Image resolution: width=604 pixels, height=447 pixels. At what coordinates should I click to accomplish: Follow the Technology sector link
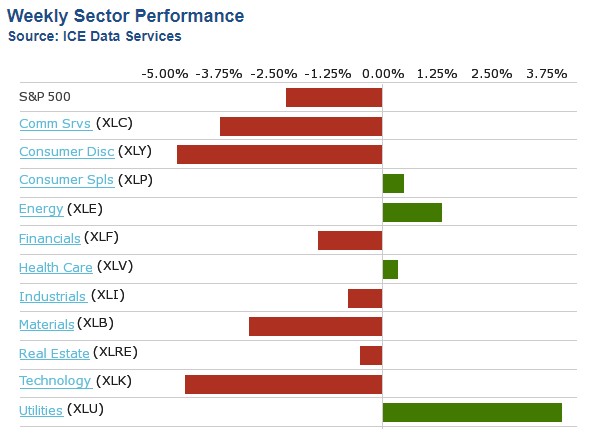(55, 381)
